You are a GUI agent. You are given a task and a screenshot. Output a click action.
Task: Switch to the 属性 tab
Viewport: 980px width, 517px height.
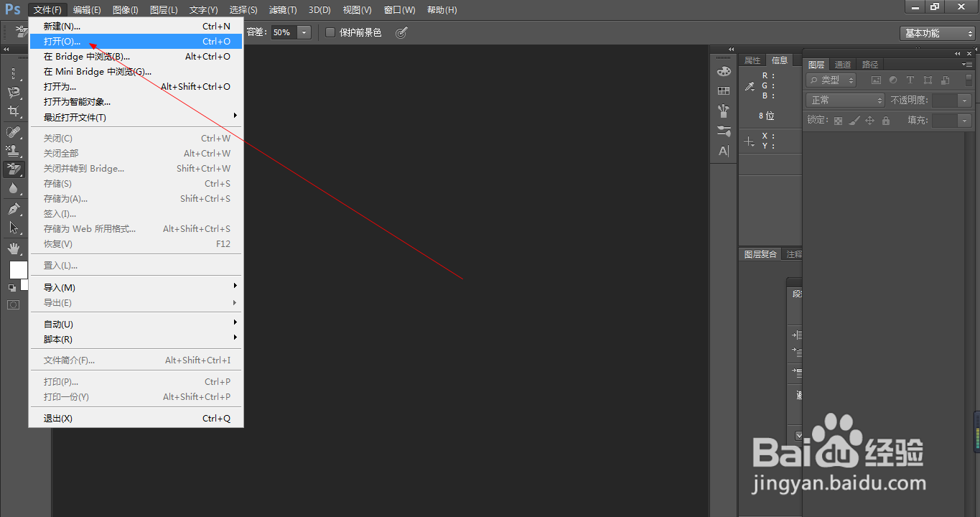(x=752, y=60)
